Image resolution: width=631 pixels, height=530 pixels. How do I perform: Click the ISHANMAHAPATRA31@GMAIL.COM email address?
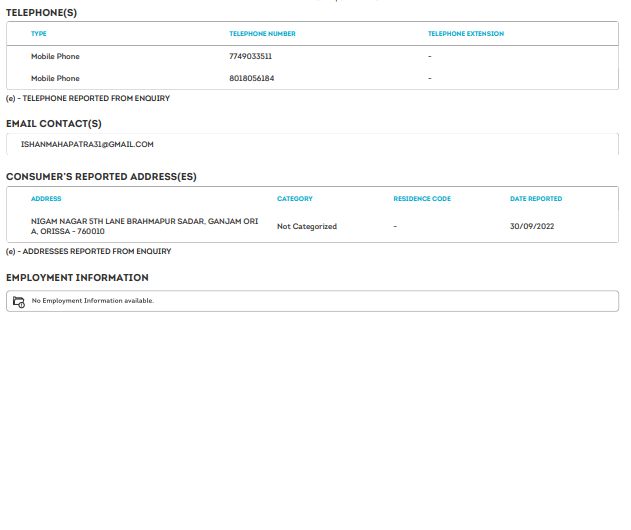[x=87, y=144]
